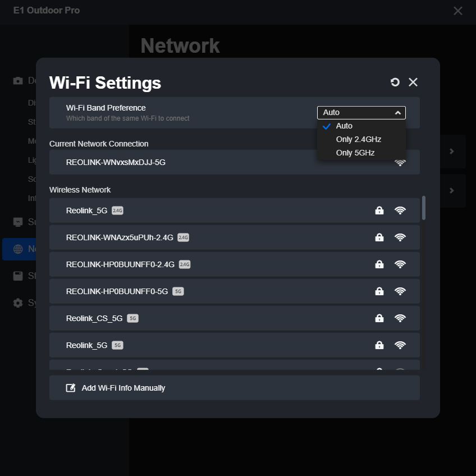Click the Wi-Fi signal icon for REOLINK-HP0BUUNFF0-5G

[x=400, y=291]
